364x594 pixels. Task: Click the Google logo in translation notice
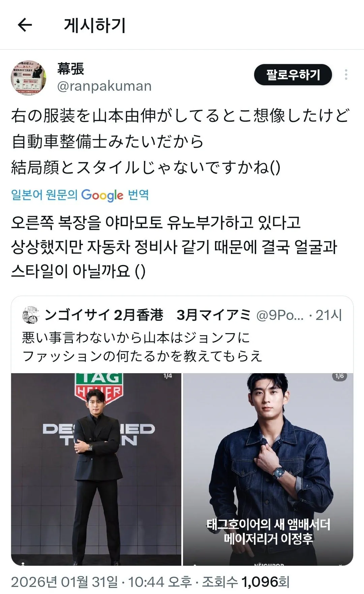point(102,195)
